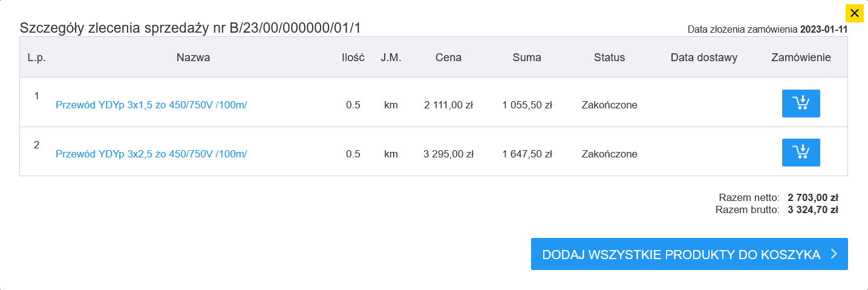Image resolution: width=868 pixels, height=290 pixels.
Task: Select the Zamówienie column header
Action: coord(801,58)
